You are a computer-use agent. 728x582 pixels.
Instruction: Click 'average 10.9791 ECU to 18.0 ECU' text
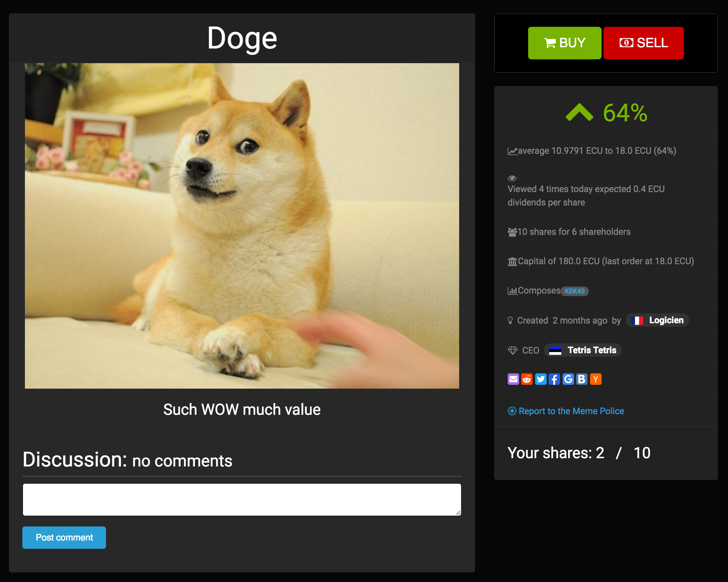tap(597, 151)
